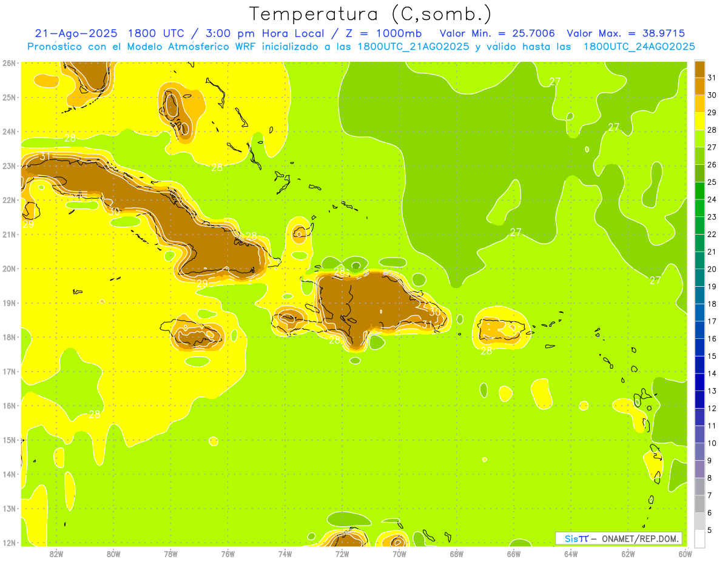The height and width of the screenshot is (562, 728).
Task: Click color bar label '25'
Action: pyautogui.click(x=712, y=182)
